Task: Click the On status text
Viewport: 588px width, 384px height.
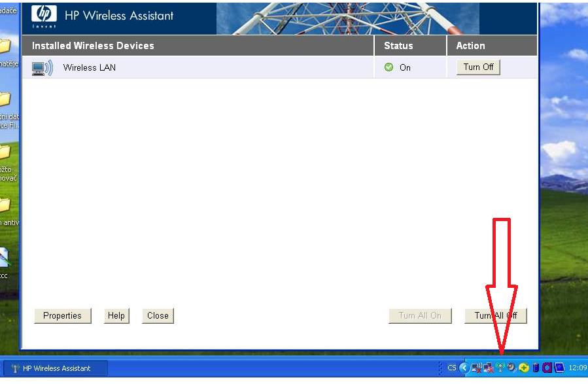Action: [405, 67]
